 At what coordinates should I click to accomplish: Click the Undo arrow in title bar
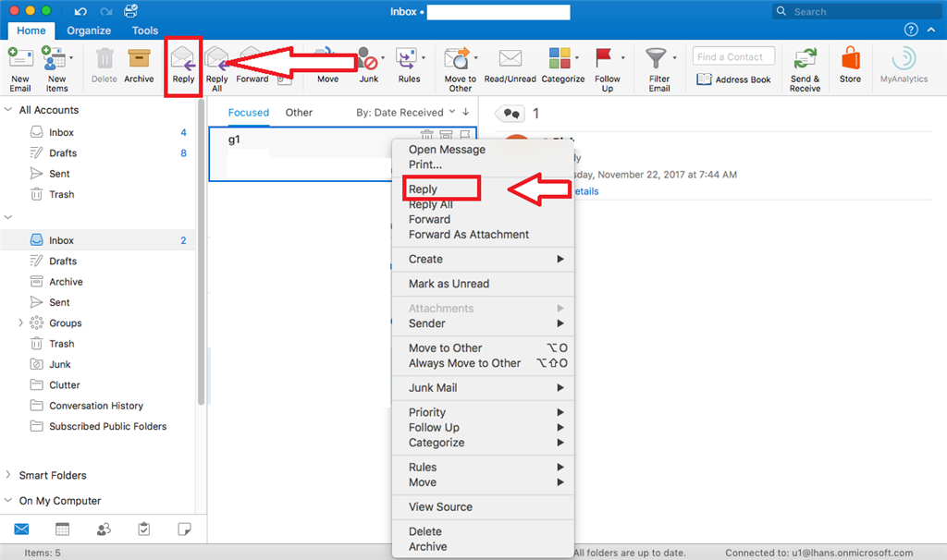tap(80, 11)
